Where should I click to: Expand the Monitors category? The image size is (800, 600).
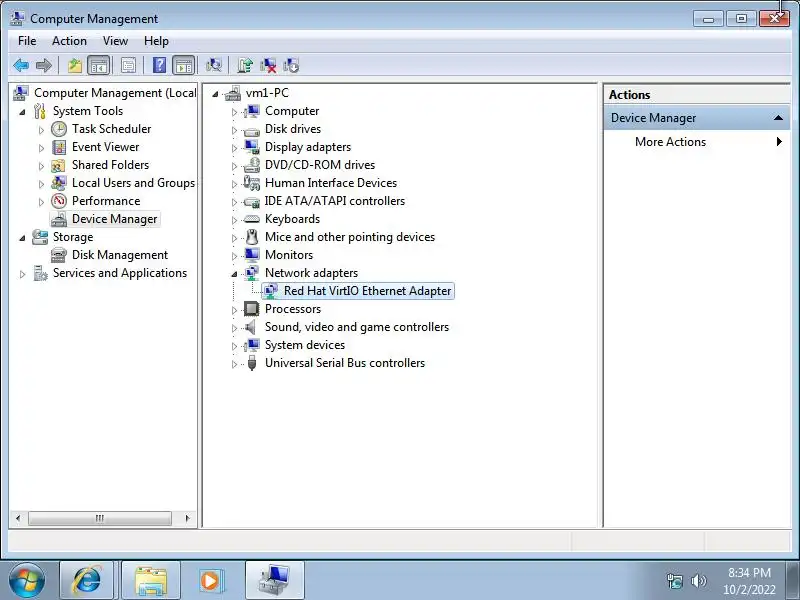coord(234,256)
